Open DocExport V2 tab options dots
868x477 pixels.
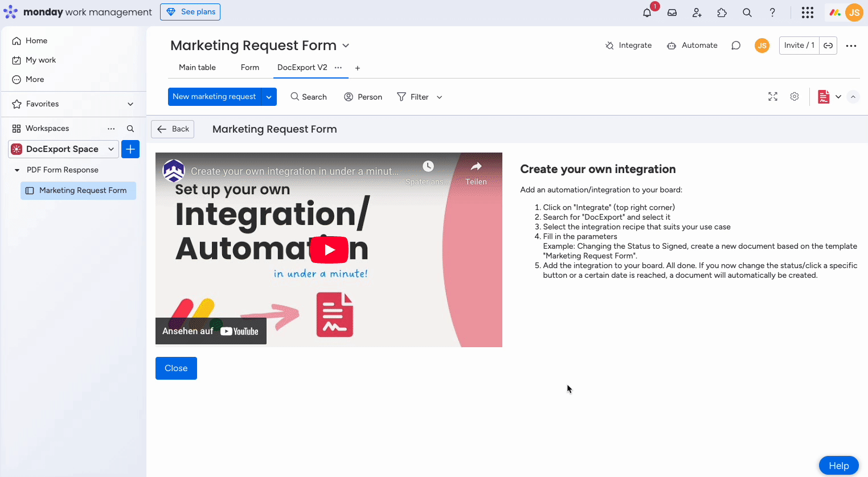338,67
